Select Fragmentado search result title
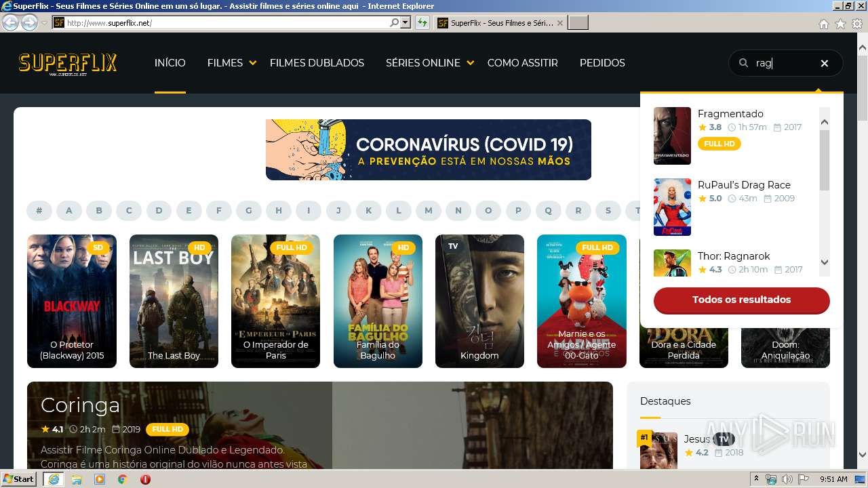Viewport: 868px width, 488px height. 730,114
